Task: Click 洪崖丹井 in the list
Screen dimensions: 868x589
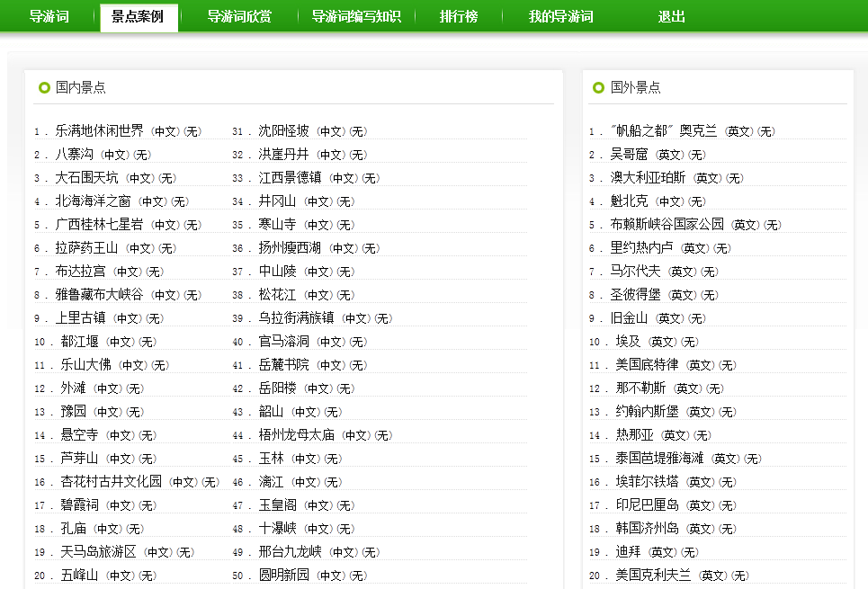Action: pyautogui.click(x=284, y=154)
